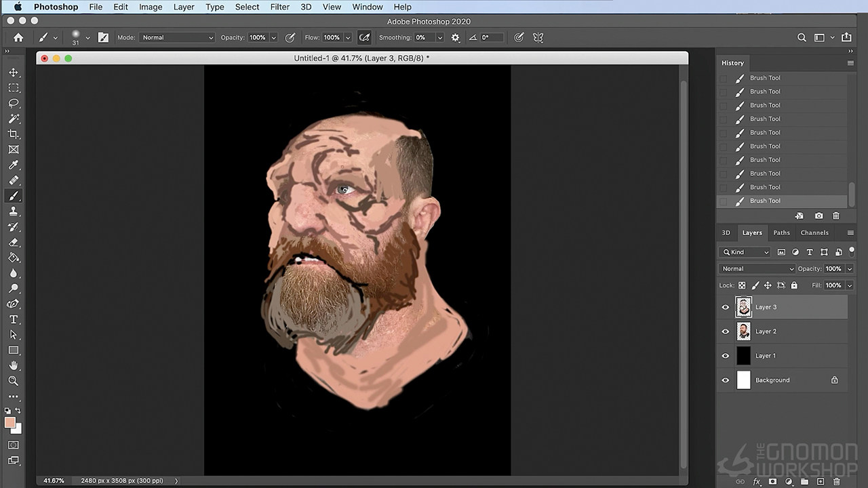Screen dimensions: 868x488
Task: Select the Eraser tool
Action: click(x=13, y=242)
